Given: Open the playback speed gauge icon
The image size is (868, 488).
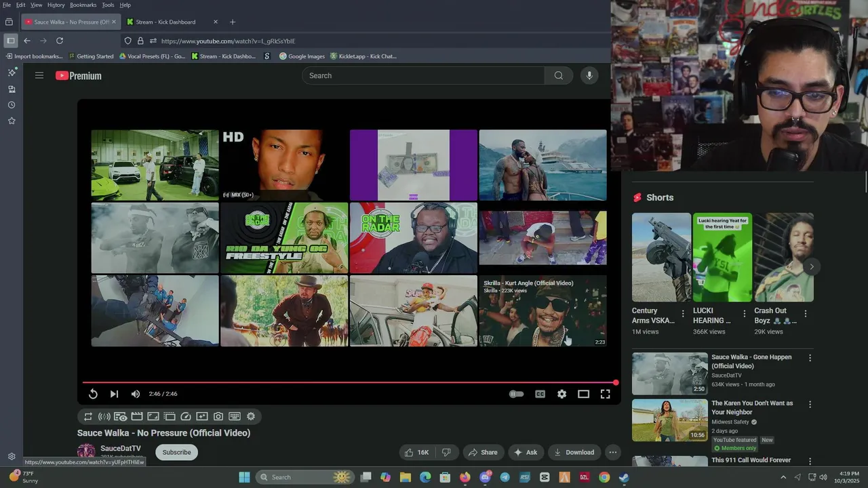Looking at the screenshot, I should coord(186,416).
